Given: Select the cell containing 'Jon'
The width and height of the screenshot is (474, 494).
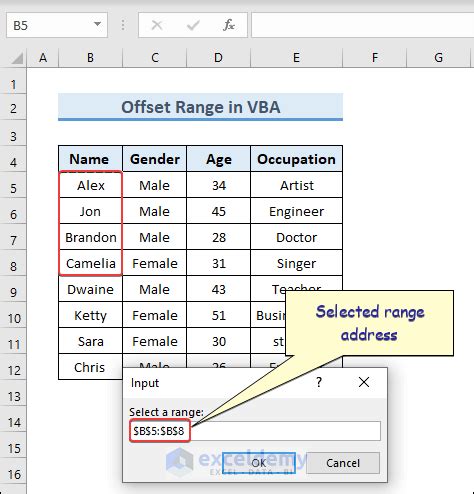Looking at the screenshot, I should point(90,211).
